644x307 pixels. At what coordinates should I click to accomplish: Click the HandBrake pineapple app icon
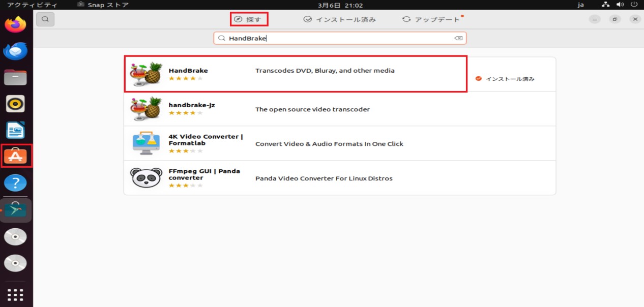tap(146, 74)
